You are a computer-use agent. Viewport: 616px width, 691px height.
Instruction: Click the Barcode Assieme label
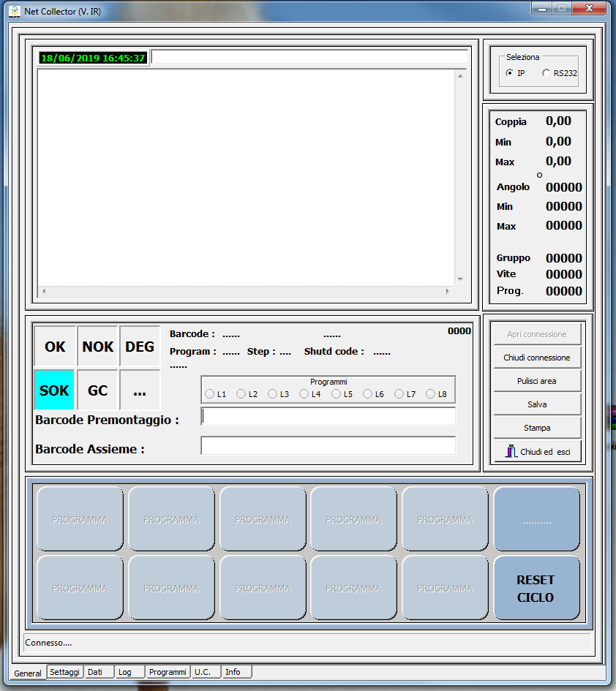pyautogui.click(x=90, y=449)
